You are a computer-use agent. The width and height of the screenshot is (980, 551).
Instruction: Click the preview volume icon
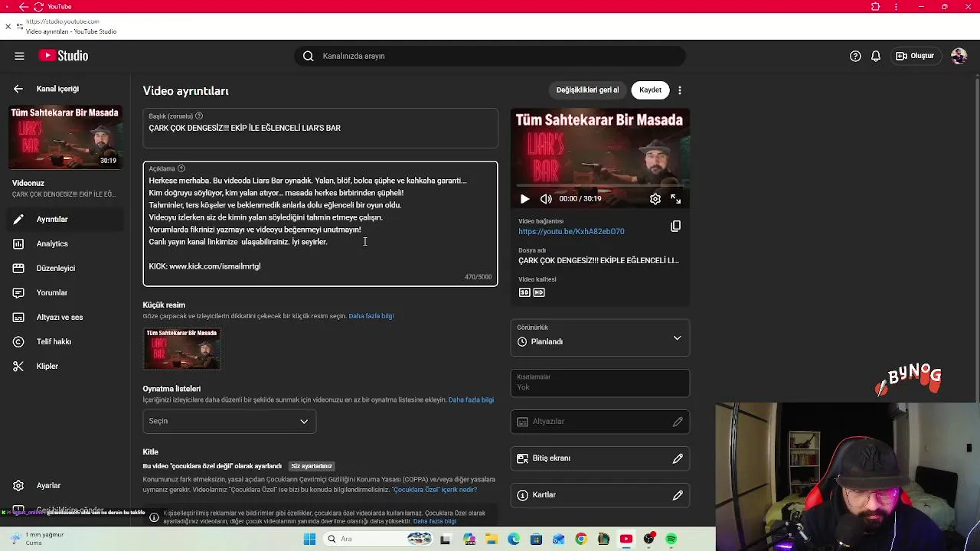[546, 199]
